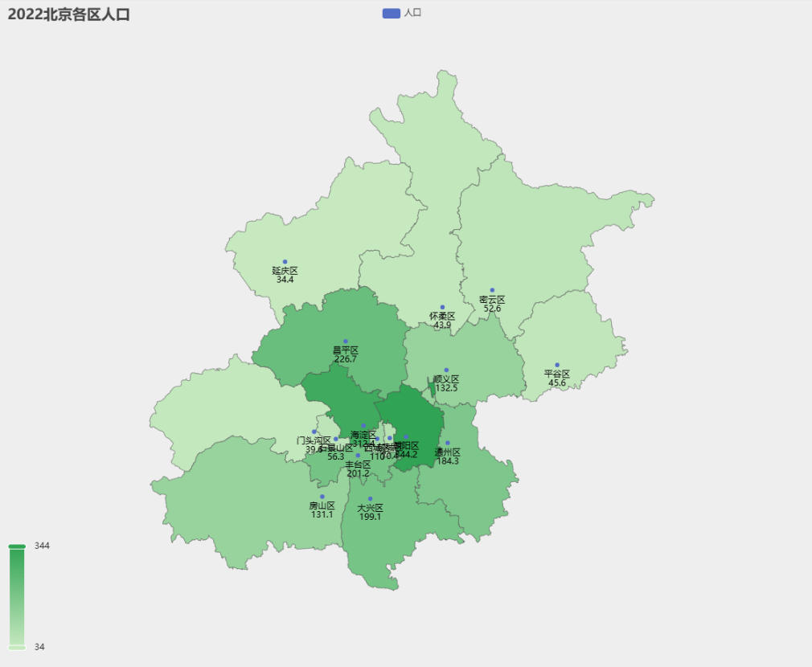Select the lower handle of the visual map slider at 34
The width and height of the screenshot is (812, 667).
[17, 648]
